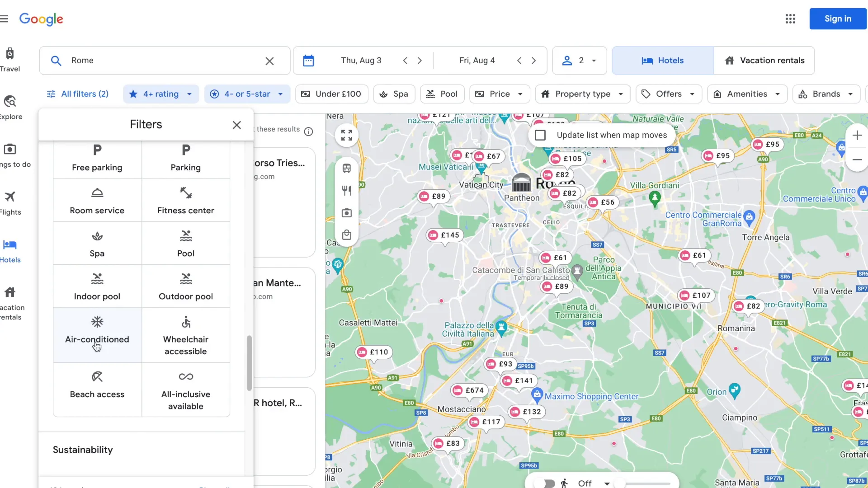Select the Wheelchair accessible amenity
868x488 pixels.
coord(186,335)
